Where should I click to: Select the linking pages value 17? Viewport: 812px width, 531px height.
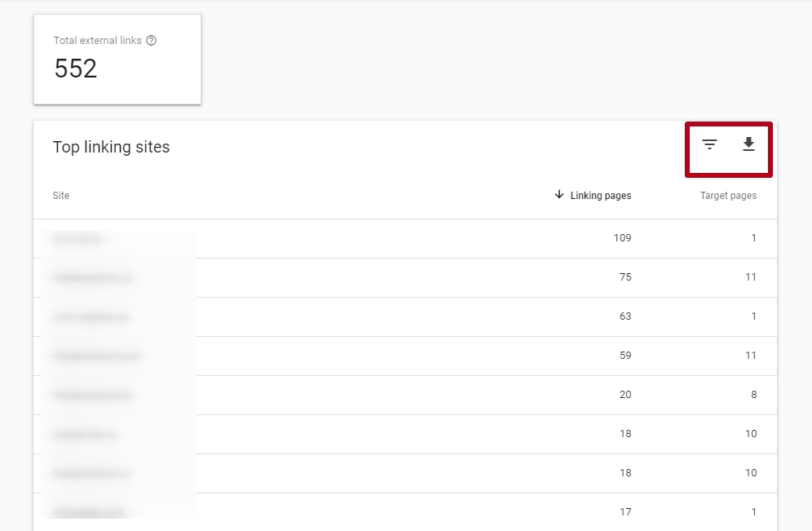[x=625, y=512]
